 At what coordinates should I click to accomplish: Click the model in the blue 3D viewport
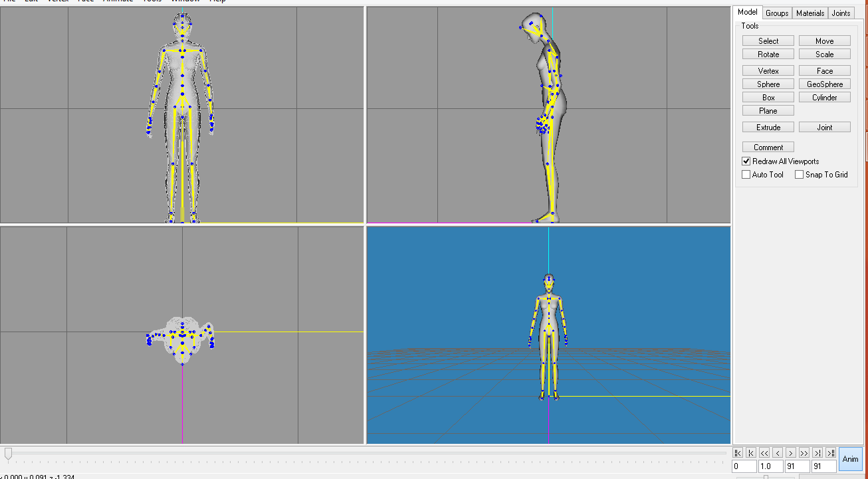click(x=548, y=335)
